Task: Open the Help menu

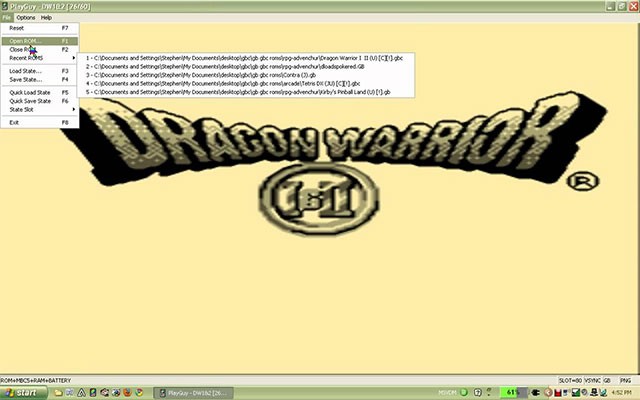Action: point(46,18)
